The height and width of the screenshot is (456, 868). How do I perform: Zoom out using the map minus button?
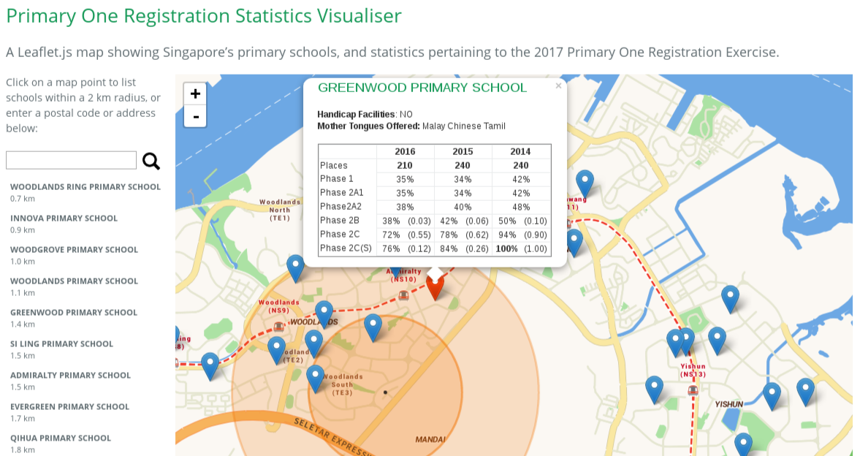[194, 116]
